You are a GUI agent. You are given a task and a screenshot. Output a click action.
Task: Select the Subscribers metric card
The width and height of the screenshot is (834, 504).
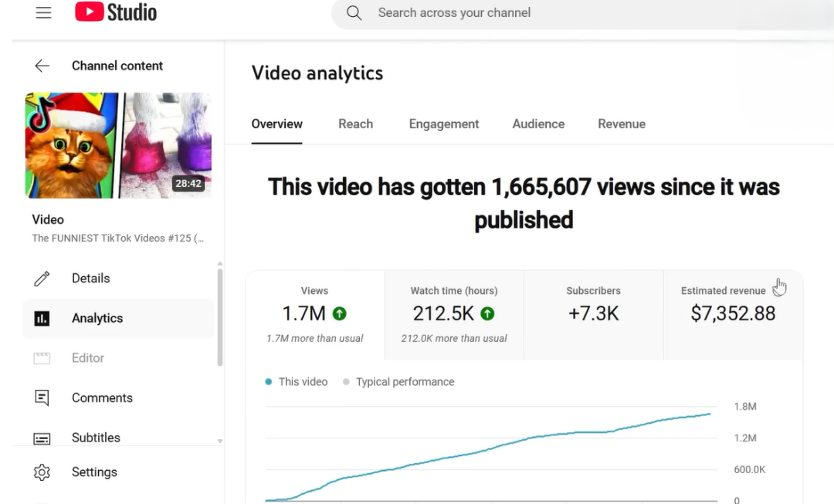[593, 315]
